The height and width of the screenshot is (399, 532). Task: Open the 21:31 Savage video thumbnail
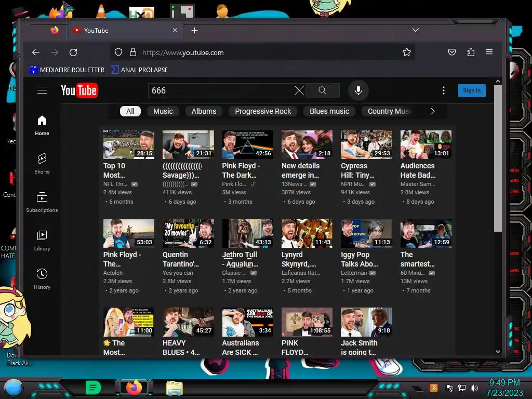point(188,144)
